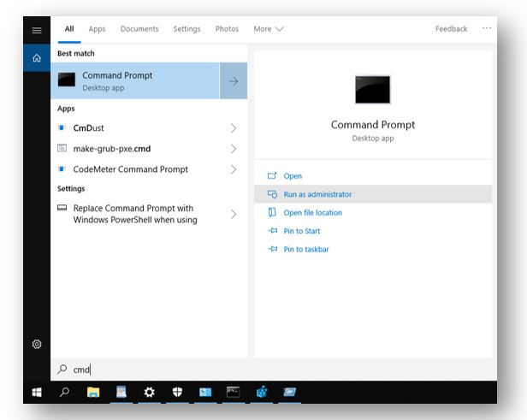Open the Settings gear on the taskbar
Screen dimensions: 527x420
[149, 392]
